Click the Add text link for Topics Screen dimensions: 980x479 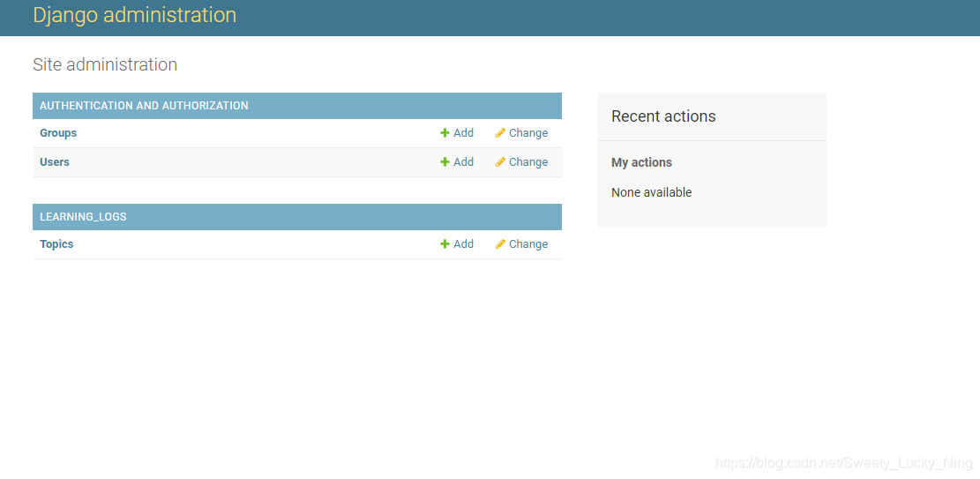pos(464,243)
